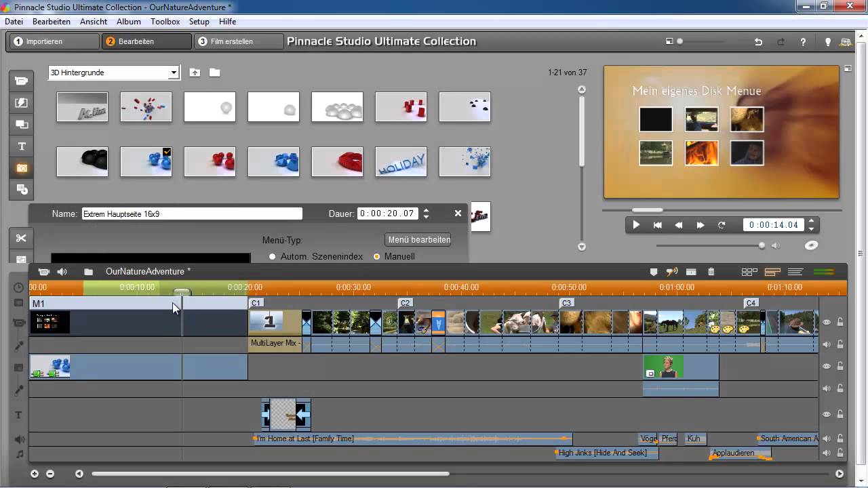Switch to timeline view icon
The image size is (868, 488).
click(x=772, y=272)
